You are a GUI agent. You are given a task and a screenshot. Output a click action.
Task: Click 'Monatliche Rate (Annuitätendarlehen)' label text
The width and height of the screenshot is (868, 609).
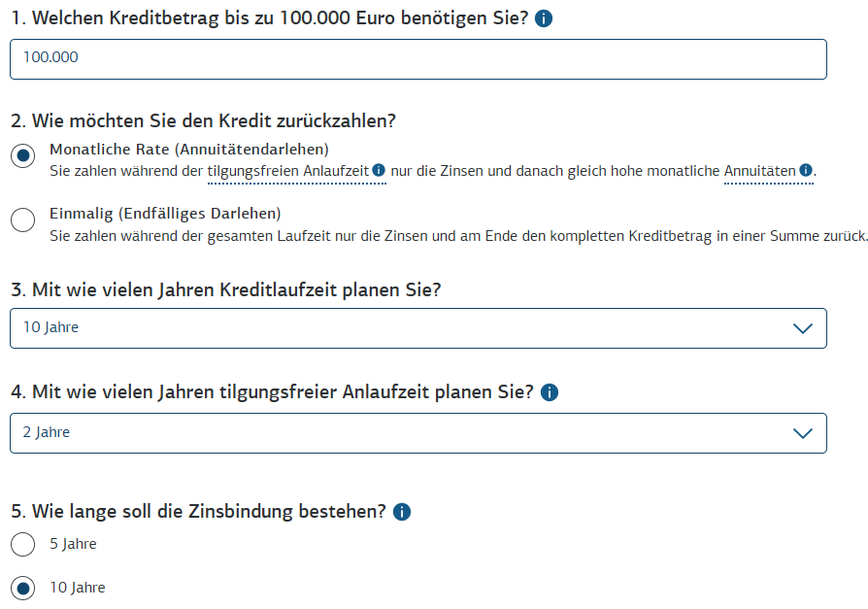click(x=189, y=150)
